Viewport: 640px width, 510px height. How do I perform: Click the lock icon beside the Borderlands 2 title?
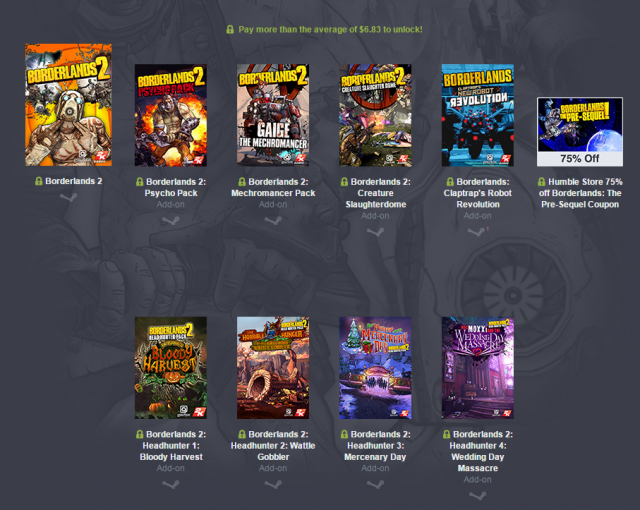point(39,181)
